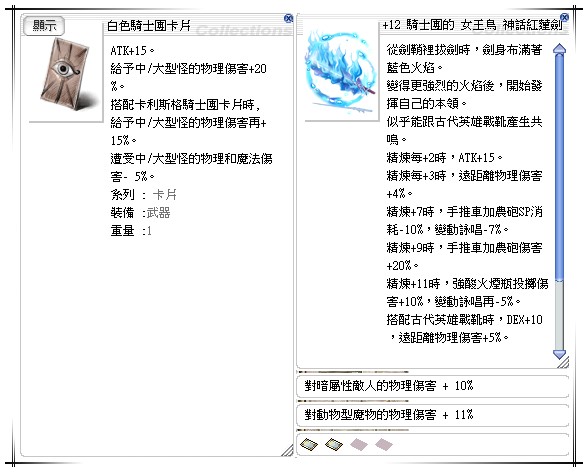Viewport: 588px width, 472px height.
Task: Click the 系列 : 卡片 line
Action: click(143, 195)
